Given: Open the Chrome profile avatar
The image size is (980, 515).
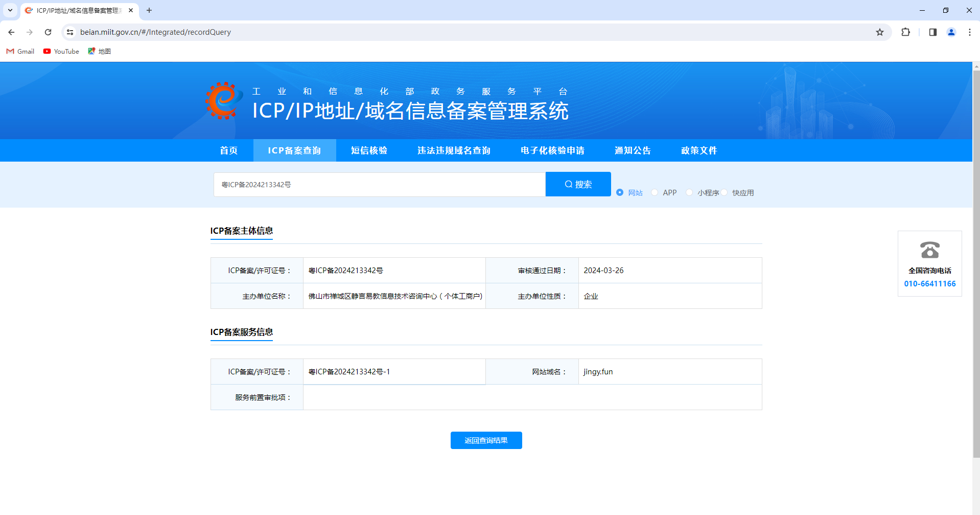Looking at the screenshot, I should (951, 32).
